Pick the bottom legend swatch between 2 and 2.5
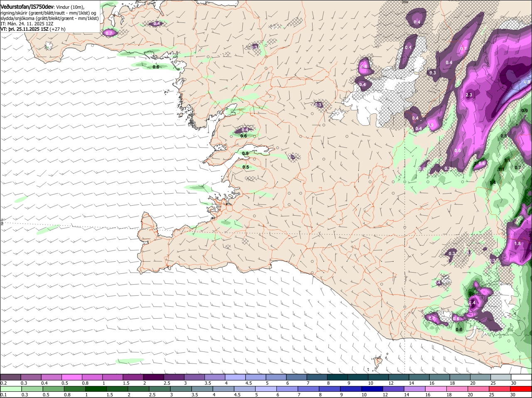The image size is (532, 398). click(138, 389)
